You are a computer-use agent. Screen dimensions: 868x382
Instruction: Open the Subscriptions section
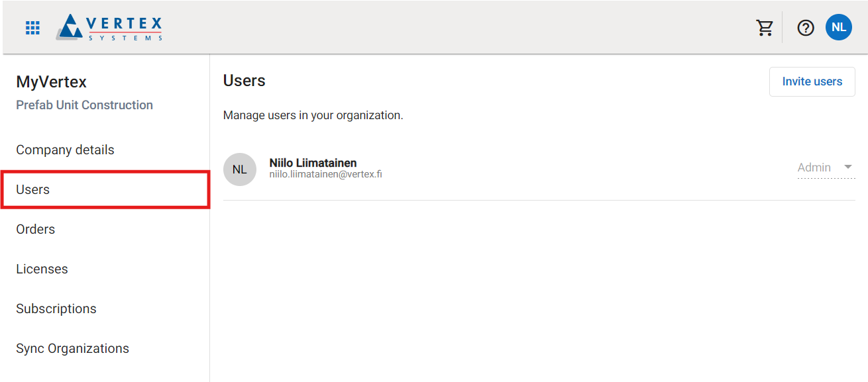click(56, 309)
